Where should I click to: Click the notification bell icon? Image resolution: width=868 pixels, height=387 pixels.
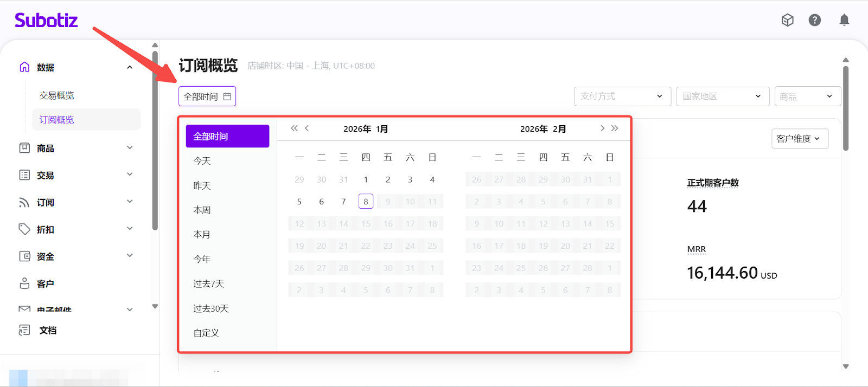pyautogui.click(x=844, y=20)
